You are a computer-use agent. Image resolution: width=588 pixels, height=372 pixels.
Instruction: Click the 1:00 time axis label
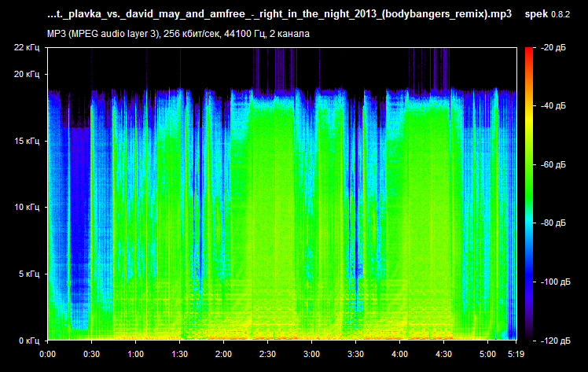pyautogui.click(x=135, y=354)
